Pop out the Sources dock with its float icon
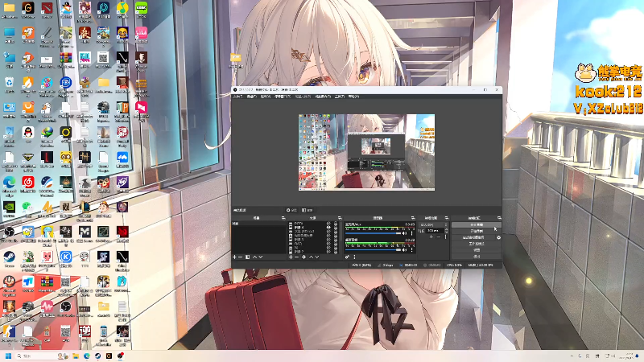Image resolution: width=644 pixels, height=362 pixels. (340, 218)
